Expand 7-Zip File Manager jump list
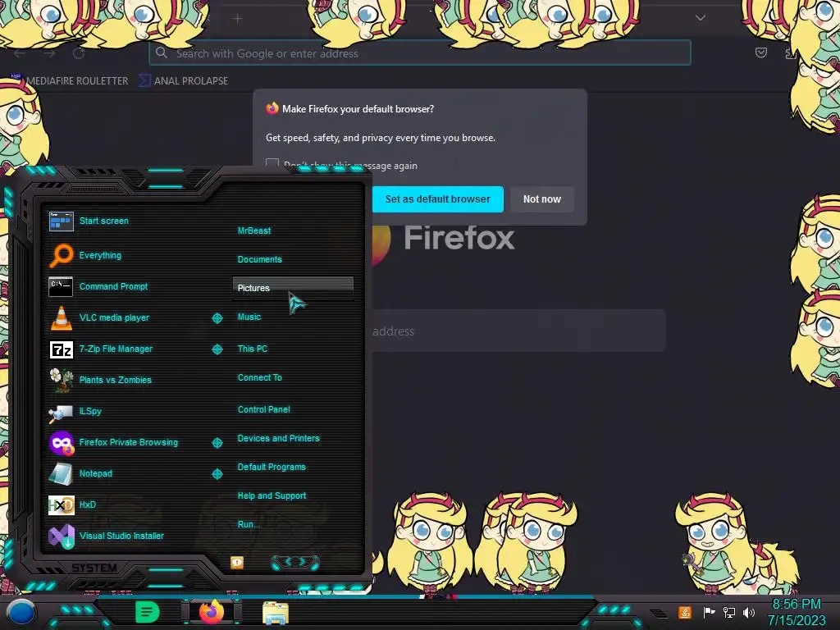The height and width of the screenshot is (630, 840). pos(217,349)
